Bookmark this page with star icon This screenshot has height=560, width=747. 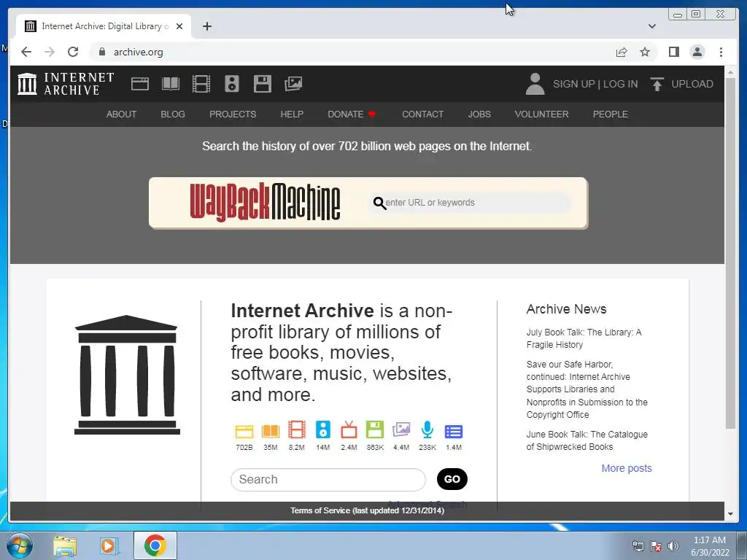(645, 52)
